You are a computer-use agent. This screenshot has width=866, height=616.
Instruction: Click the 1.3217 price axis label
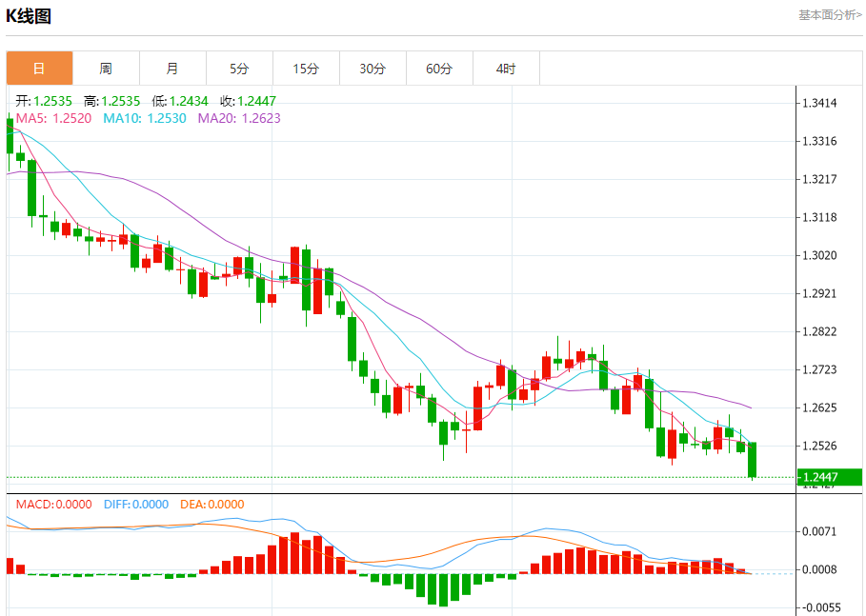tap(819, 179)
